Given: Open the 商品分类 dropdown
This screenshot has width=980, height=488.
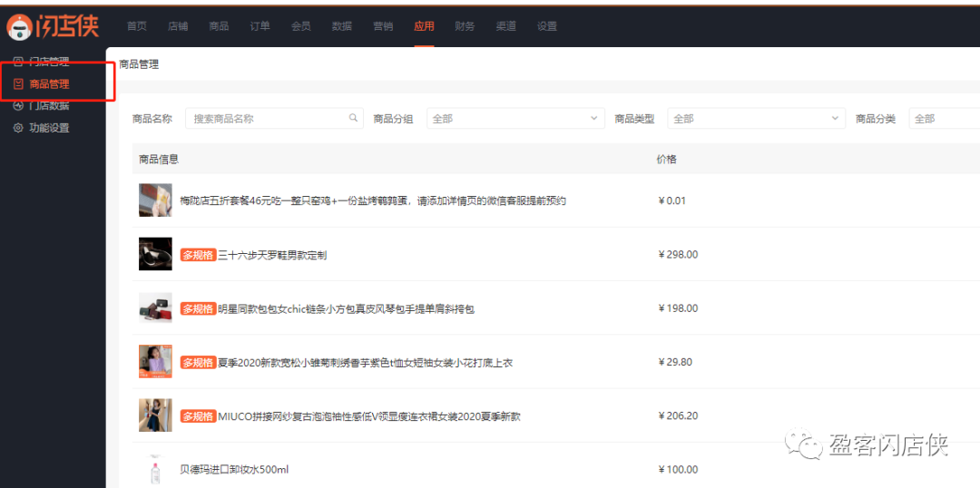Looking at the screenshot, I should pos(944,119).
